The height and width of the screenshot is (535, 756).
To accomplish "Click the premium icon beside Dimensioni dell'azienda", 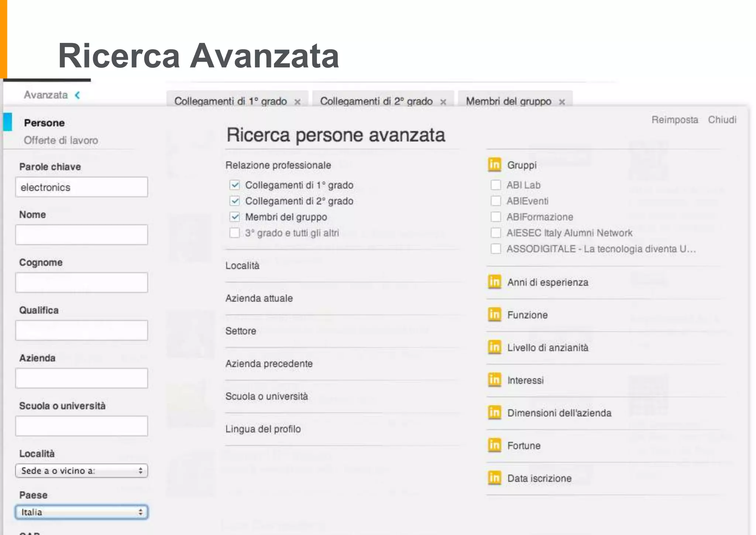I will (x=494, y=412).
